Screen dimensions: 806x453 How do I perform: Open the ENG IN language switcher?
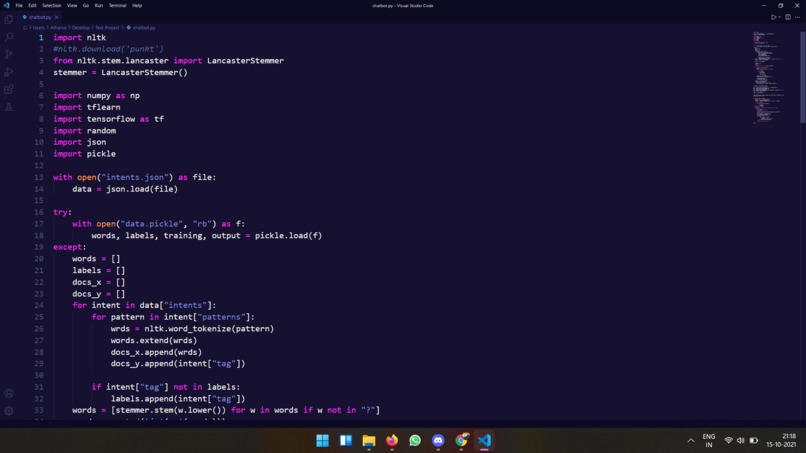pyautogui.click(x=709, y=441)
